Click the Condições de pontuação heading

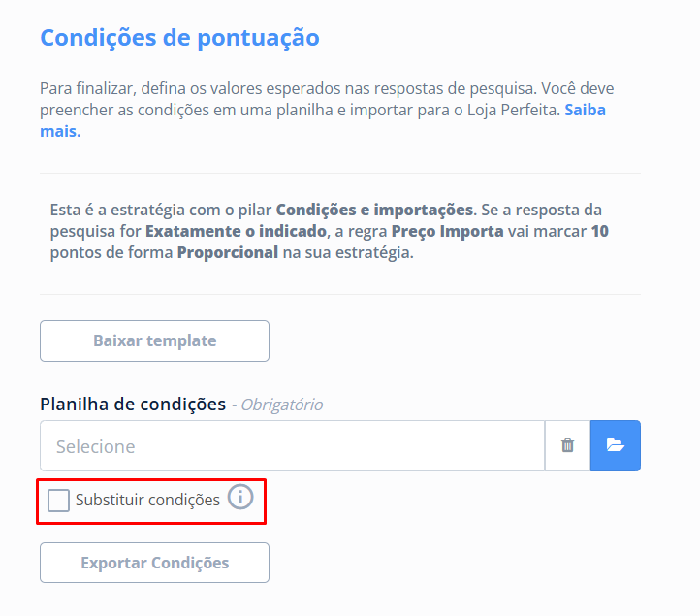pos(179,38)
